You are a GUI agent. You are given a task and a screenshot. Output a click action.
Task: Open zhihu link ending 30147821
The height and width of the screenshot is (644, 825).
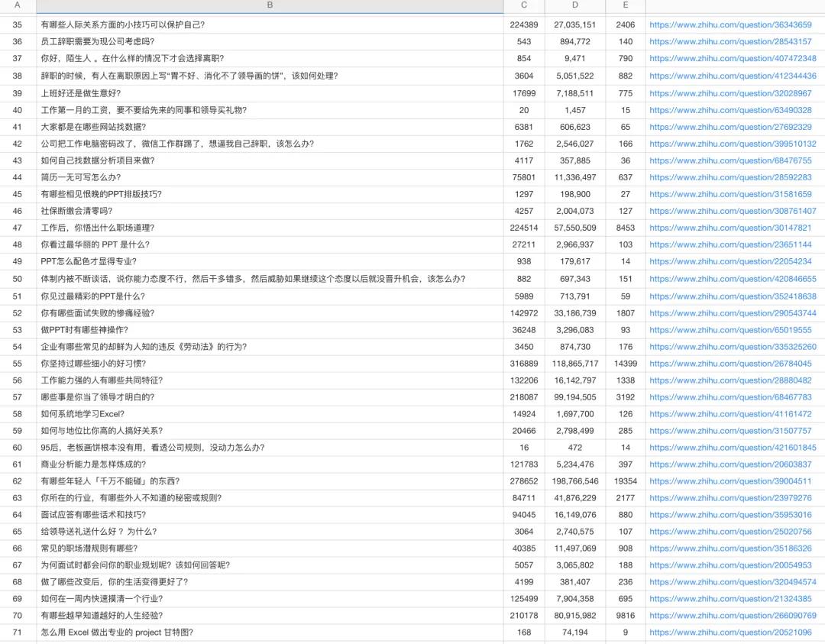click(x=730, y=228)
